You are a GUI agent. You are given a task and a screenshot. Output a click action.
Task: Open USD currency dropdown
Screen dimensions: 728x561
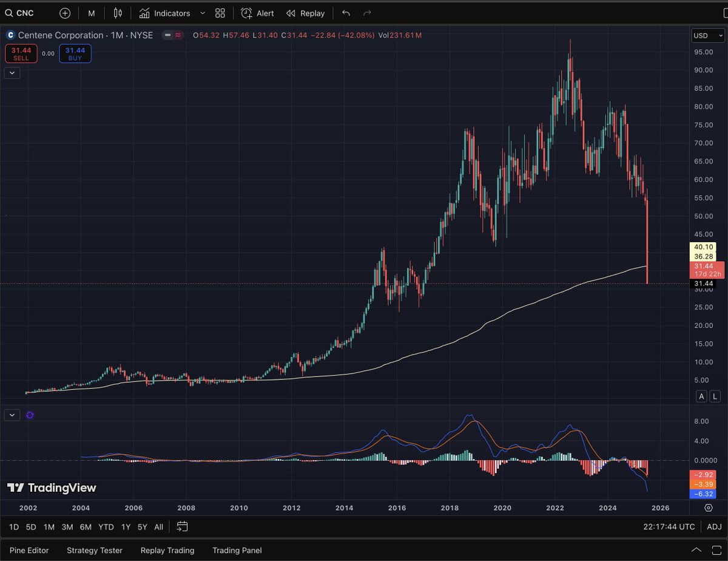pyautogui.click(x=707, y=35)
